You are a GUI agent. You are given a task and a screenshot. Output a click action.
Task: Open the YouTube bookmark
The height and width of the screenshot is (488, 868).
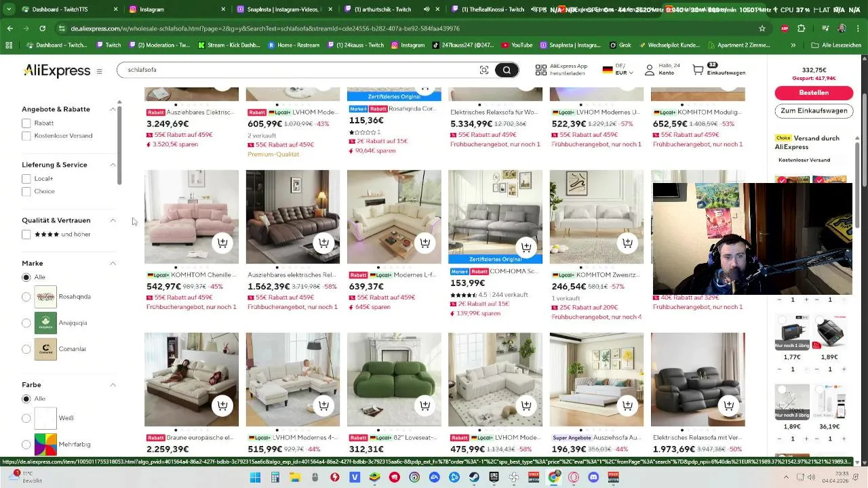[517, 45]
